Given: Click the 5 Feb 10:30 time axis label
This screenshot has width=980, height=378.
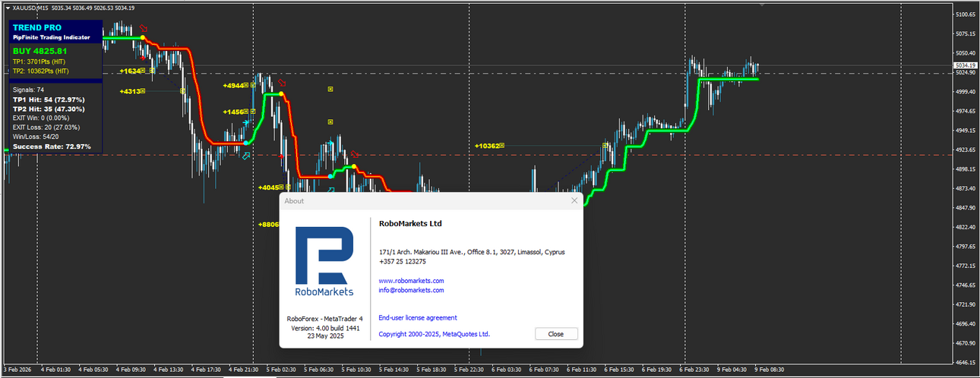Looking at the screenshot, I should (x=356, y=370).
